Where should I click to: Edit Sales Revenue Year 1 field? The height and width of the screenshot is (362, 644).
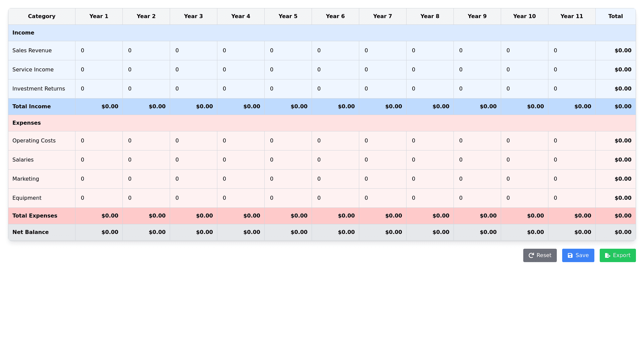[99, 51]
